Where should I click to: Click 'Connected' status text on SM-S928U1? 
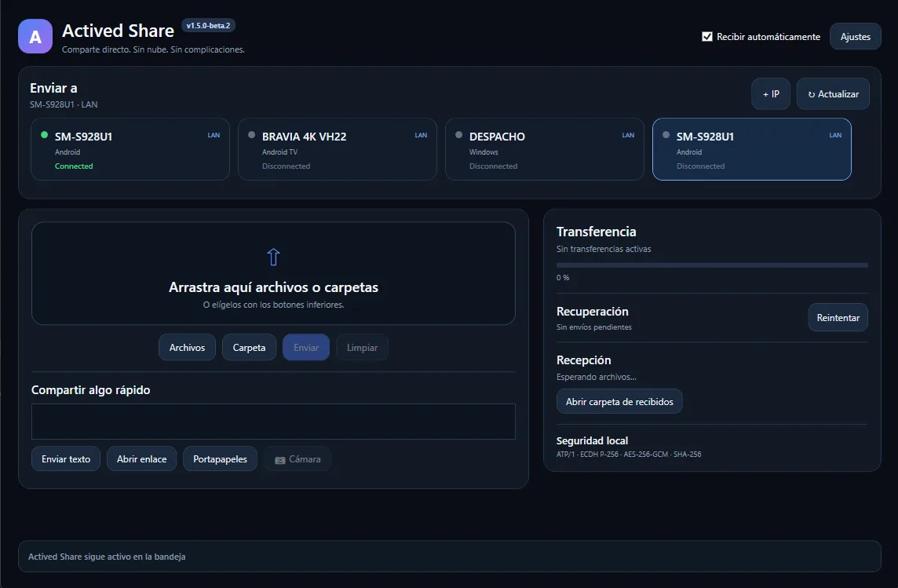74,166
